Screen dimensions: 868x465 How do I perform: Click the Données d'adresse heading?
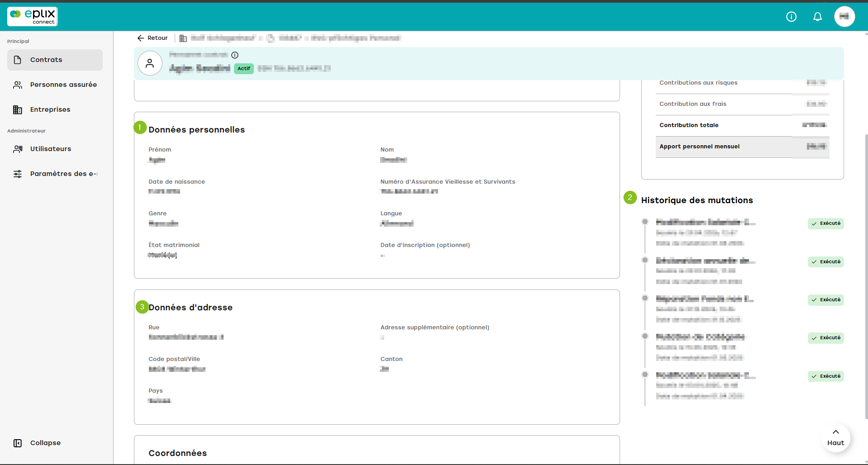pos(191,308)
